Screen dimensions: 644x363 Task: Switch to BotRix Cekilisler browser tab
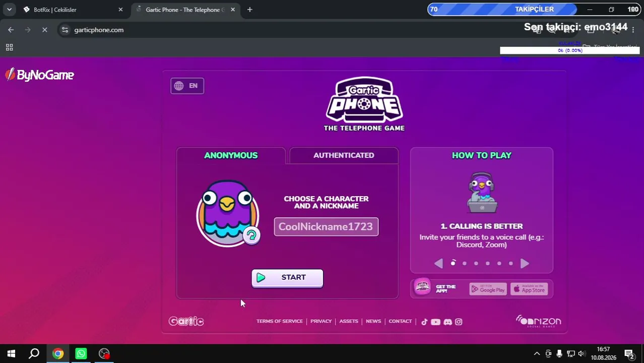(x=71, y=10)
